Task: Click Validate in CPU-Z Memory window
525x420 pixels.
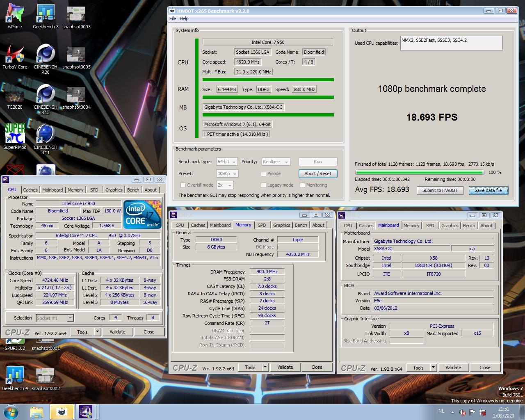Action: 285,367
